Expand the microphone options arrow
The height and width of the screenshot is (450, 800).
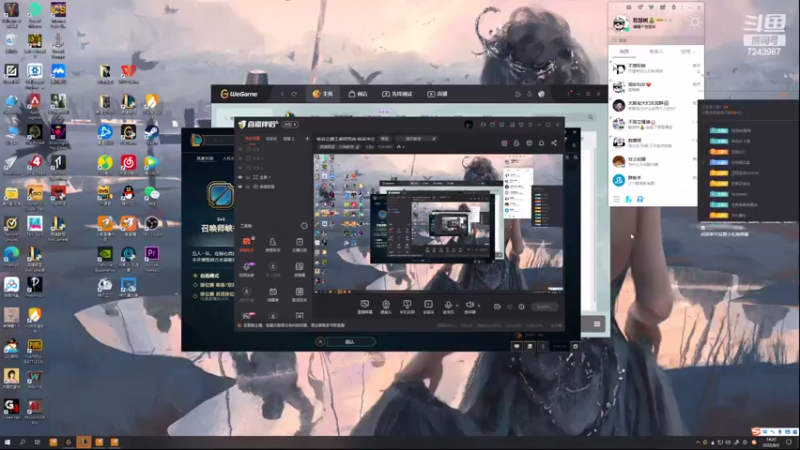(457, 306)
